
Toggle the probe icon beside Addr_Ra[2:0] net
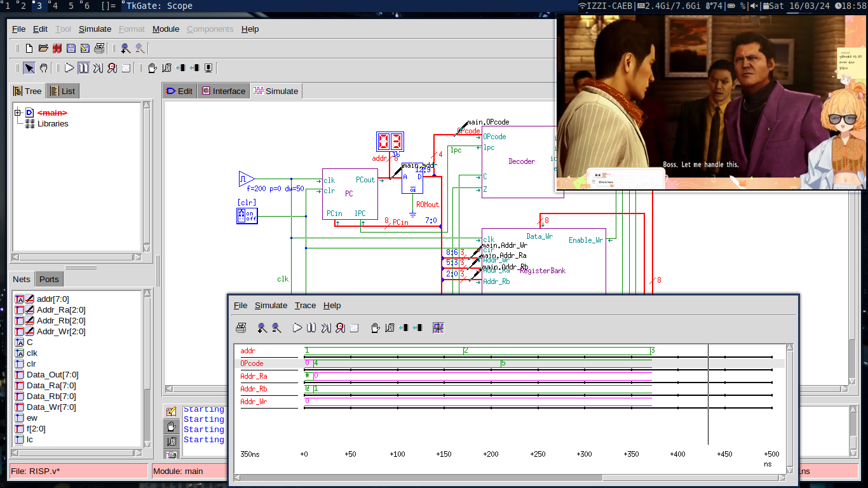click(30, 310)
